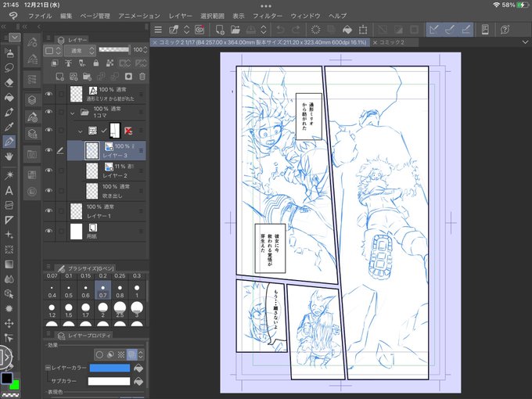This screenshot has width=532, height=399.
Task: Select brush size 0.4
Action: 52,290
